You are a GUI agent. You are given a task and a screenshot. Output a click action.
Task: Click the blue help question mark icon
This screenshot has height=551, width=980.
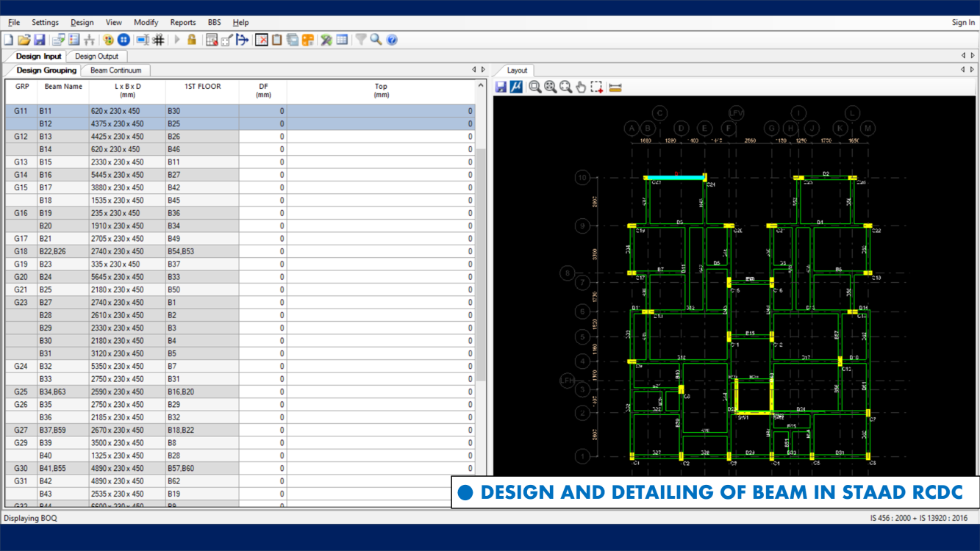pyautogui.click(x=392, y=40)
